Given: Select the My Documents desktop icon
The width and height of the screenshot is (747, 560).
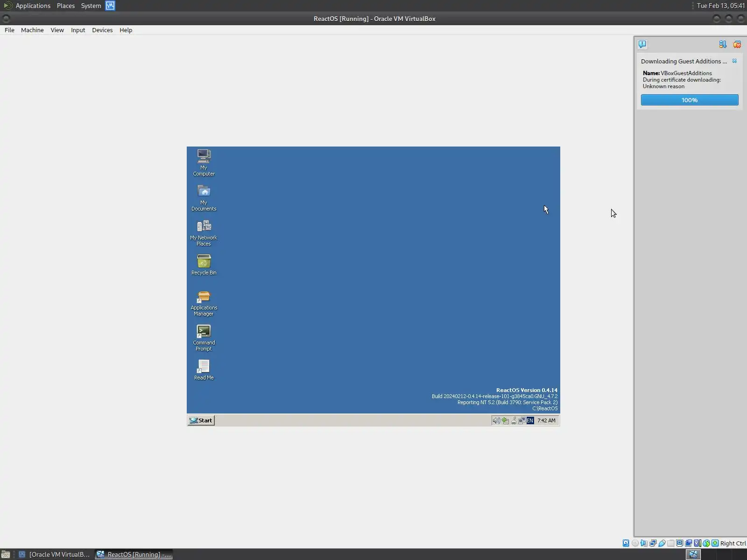Looking at the screenshot, I should (x=204, y=198).
